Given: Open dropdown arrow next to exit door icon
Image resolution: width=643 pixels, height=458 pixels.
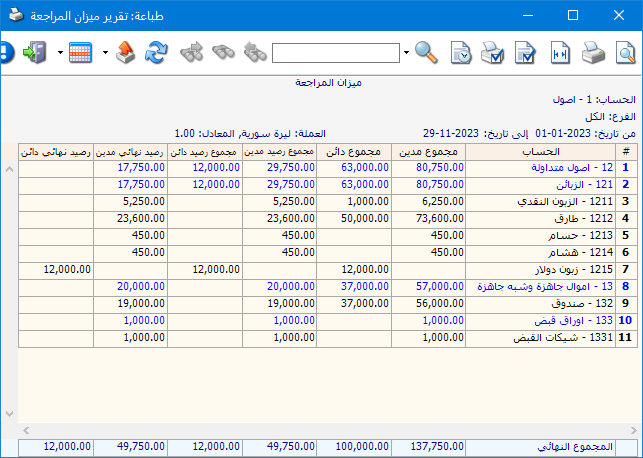Looking at the screenshot, I should coord(60,52).
